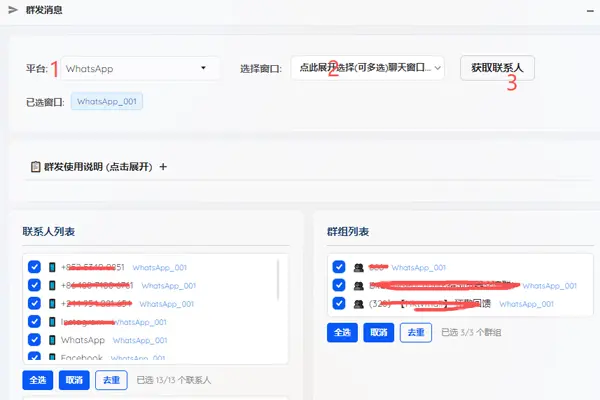This screenshot has width=600, height=400.
Task: Click the 联系人列表 heading
Action: (x=49, y=232)
